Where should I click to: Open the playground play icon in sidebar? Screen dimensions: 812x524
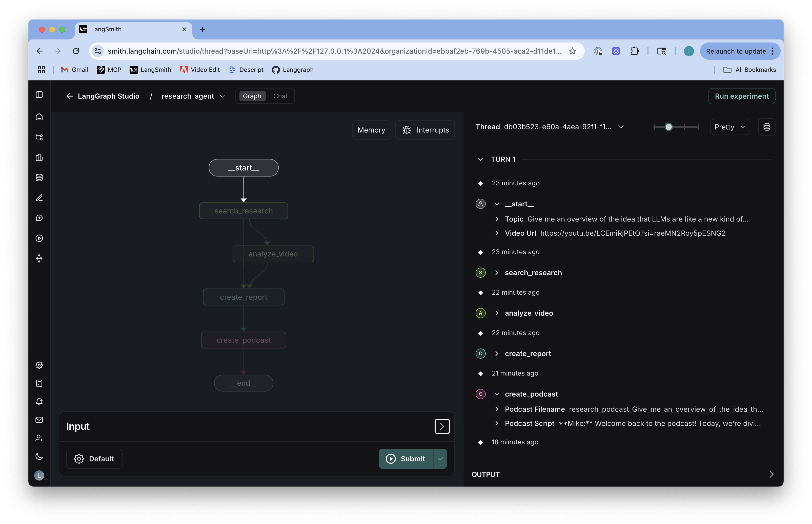pyautogui.click(x=39, y=238)
